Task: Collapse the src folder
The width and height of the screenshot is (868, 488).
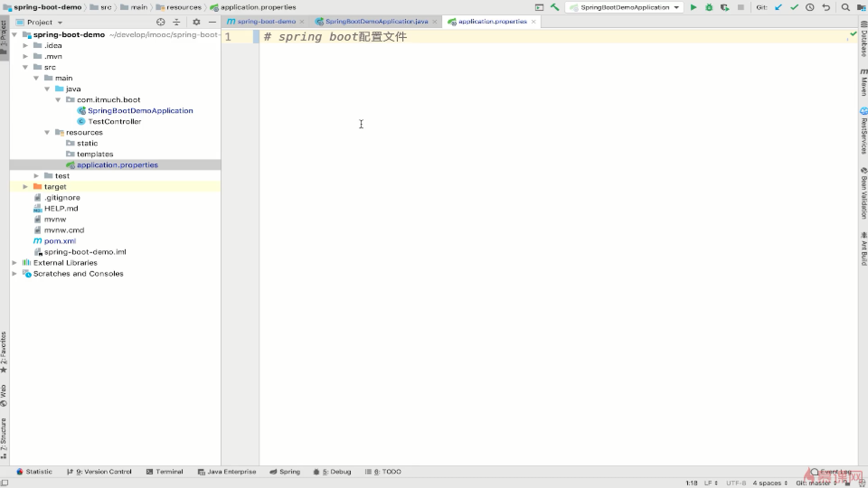Action: tap(25, 67)
